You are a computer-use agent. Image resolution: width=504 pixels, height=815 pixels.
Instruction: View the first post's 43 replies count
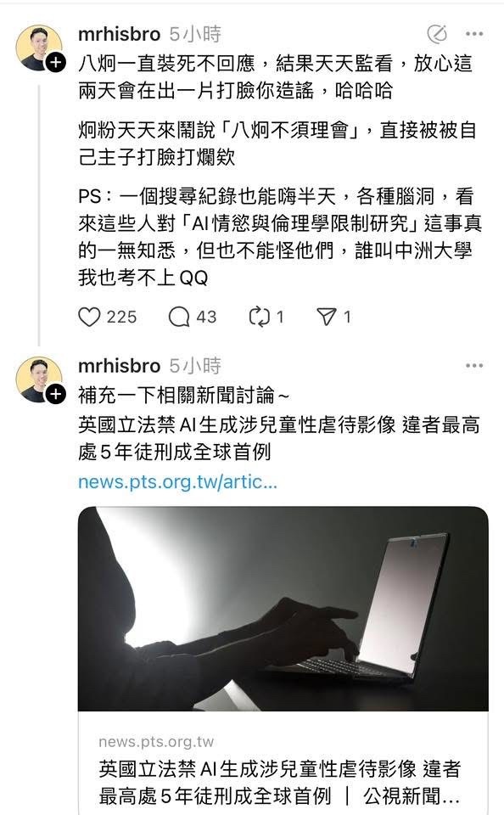[206, 317]
